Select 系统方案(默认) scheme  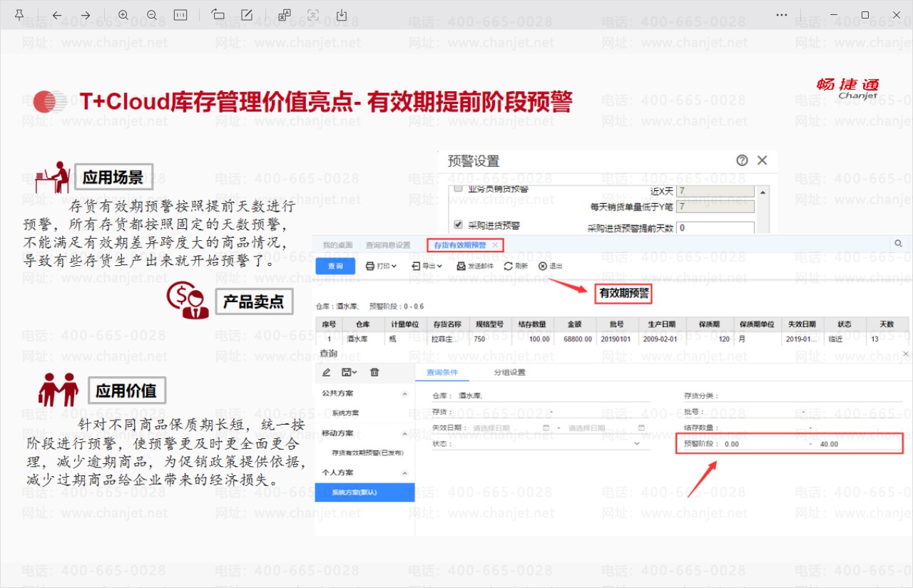coord(364,492)
